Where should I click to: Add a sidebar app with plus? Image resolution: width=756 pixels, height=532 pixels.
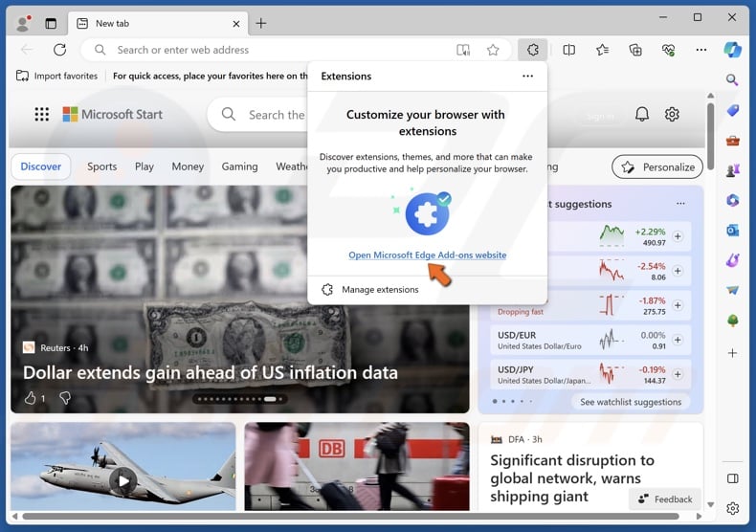(x=732, y=353)
